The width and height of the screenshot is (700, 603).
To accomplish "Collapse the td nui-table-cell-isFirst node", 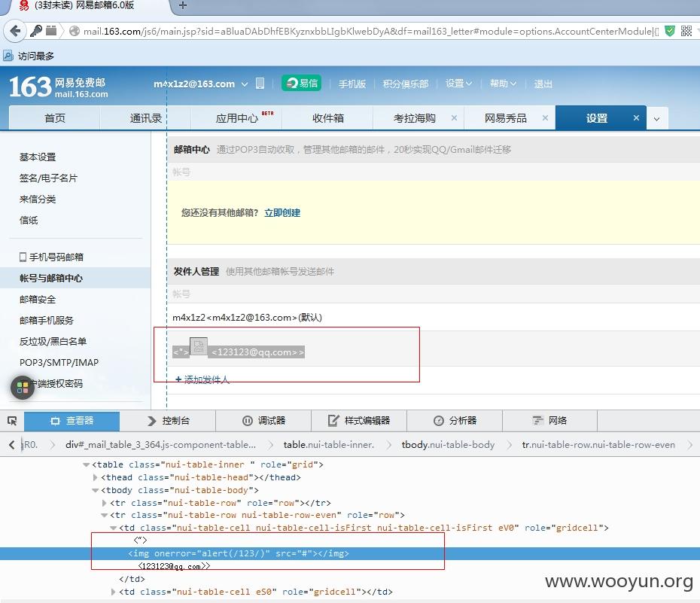I will click(x=114, y=528).
